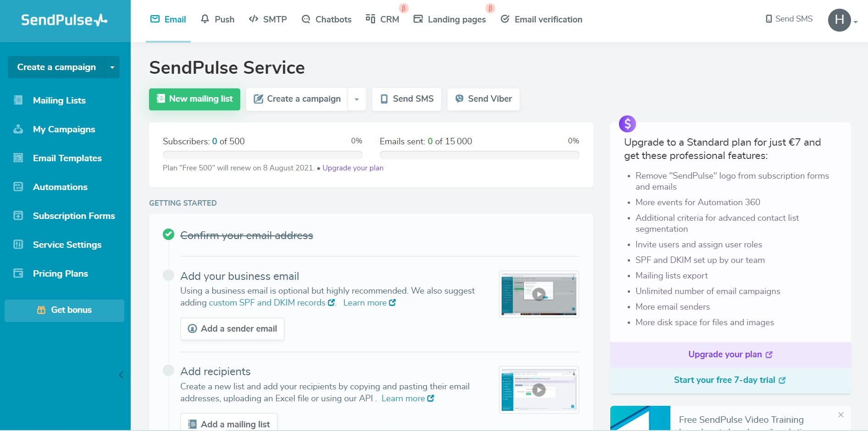The width and height of the screenshot is (868, 431).
Task: Open Automations in the sidebar
Action: point(60,187)
